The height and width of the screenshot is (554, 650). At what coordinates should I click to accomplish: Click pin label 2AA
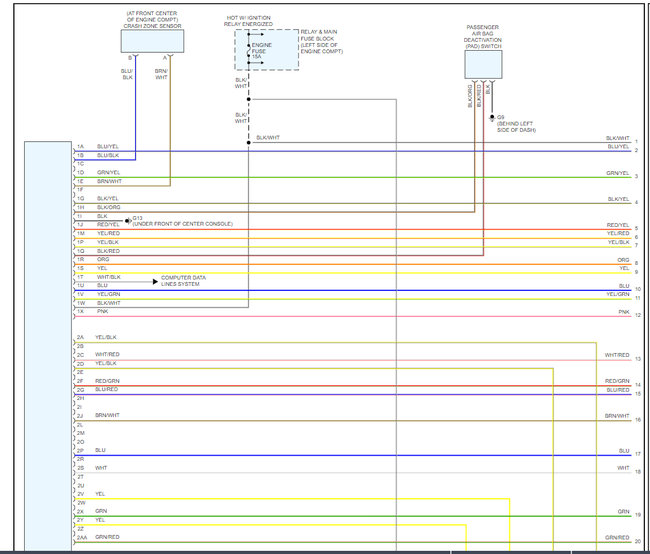tap(82, 537)
